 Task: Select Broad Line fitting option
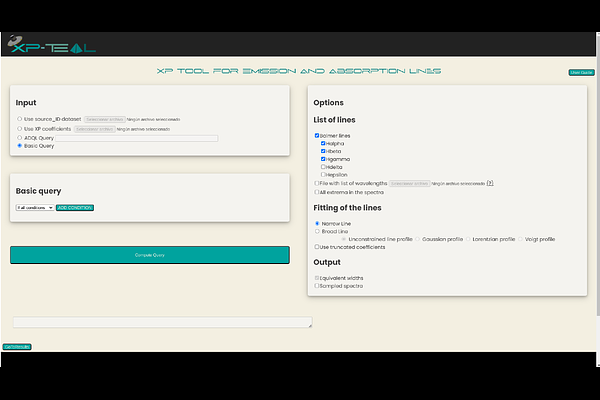(x=317, y=231)
